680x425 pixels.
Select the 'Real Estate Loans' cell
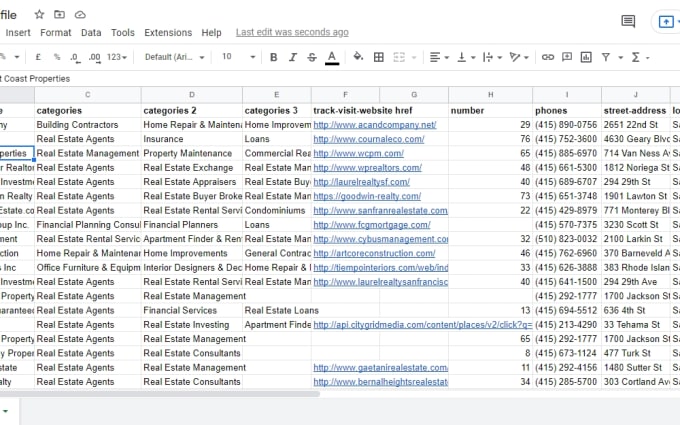277,311
